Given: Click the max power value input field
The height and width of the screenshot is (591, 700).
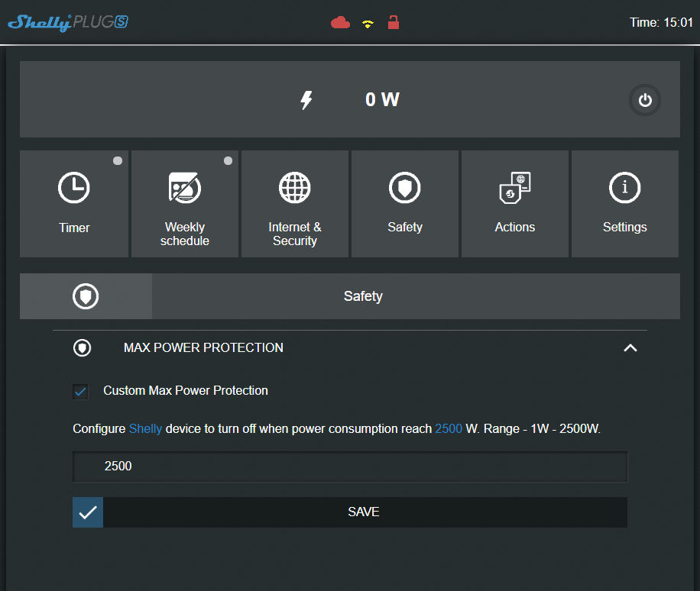Looking at the screenshot, I should pos(350,467).
